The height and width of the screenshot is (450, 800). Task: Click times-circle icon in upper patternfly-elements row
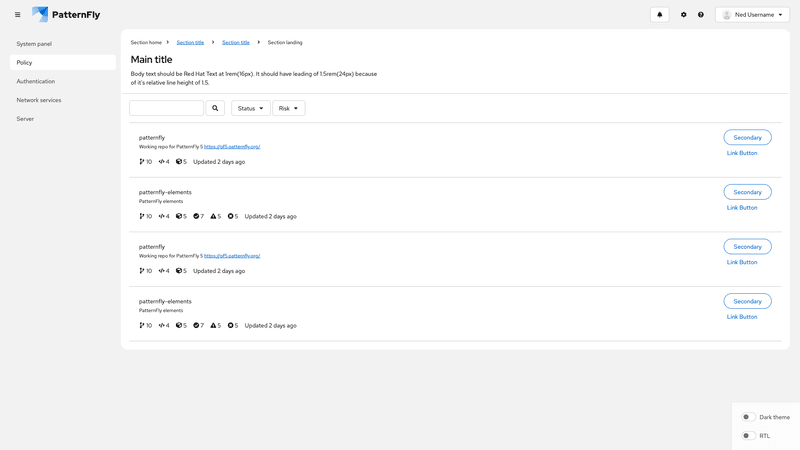coord(230,216)
